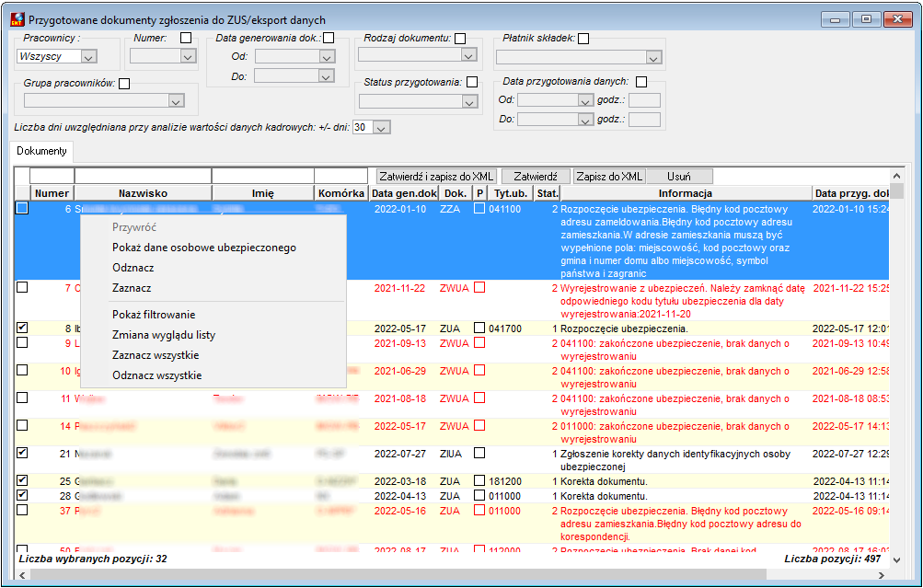
Task: Select Zaznacz wszystkie from context menu
Action: point(156,355)
